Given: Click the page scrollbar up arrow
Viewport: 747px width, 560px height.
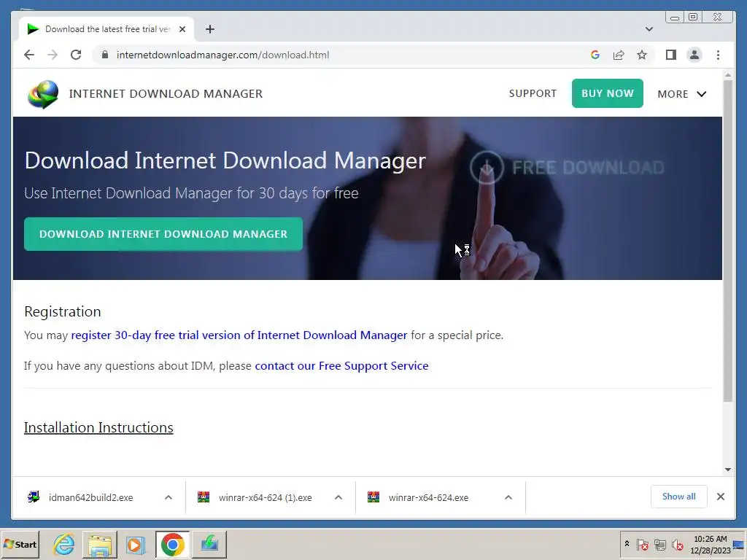Looking at the screenshot, I should click(x=728, y=75).
